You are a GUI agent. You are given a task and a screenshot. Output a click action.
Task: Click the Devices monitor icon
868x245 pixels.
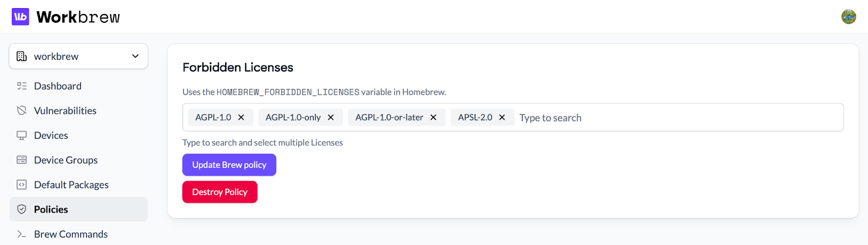[x=22, y=136]
